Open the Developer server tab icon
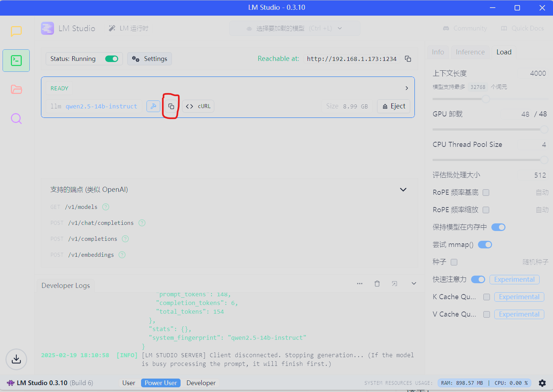 click(16, 61)
